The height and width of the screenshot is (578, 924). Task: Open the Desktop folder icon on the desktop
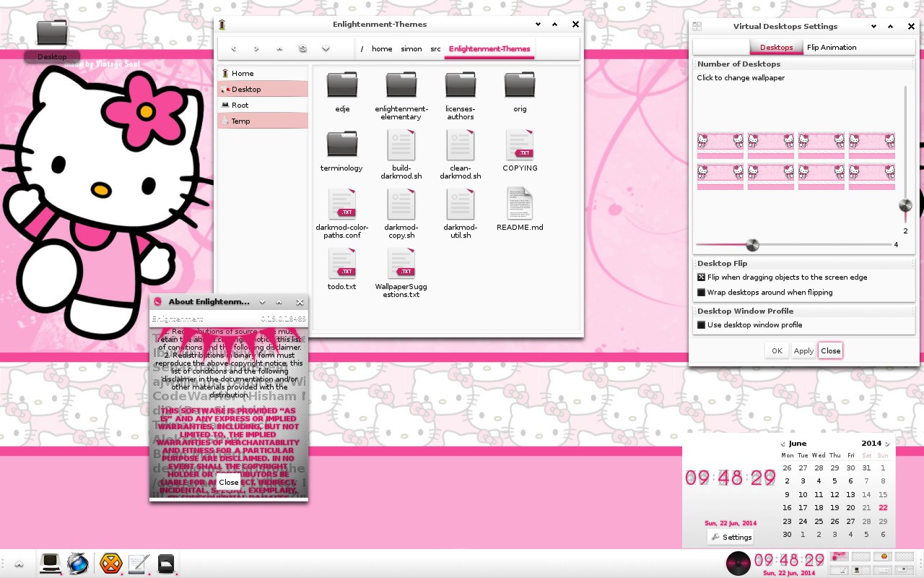pos(52,33)
